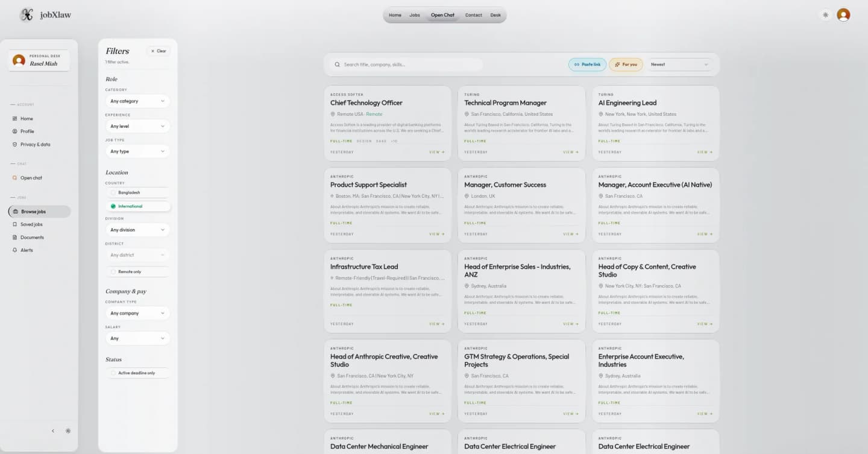Open Privacy & data in the sidebar

click(36, 145)
